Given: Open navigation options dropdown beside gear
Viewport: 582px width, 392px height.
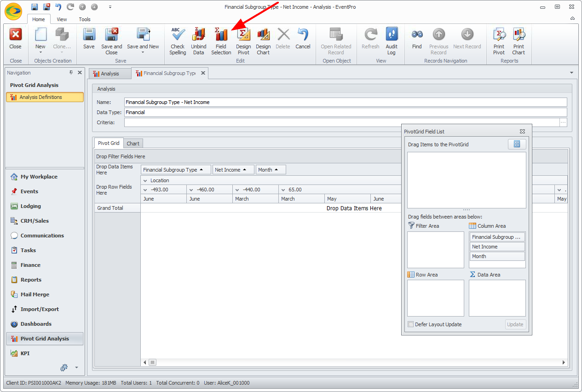Looking at the screenshot, I should 76,368.
